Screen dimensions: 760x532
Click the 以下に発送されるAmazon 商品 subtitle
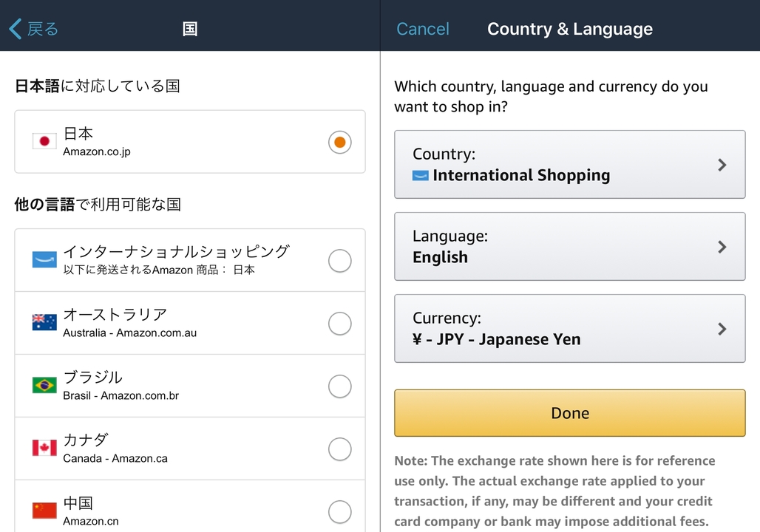coord(159,270)
